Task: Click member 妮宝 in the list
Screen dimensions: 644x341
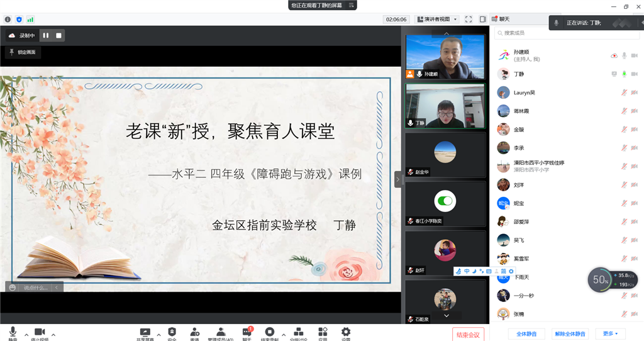Action: [567, 203]
